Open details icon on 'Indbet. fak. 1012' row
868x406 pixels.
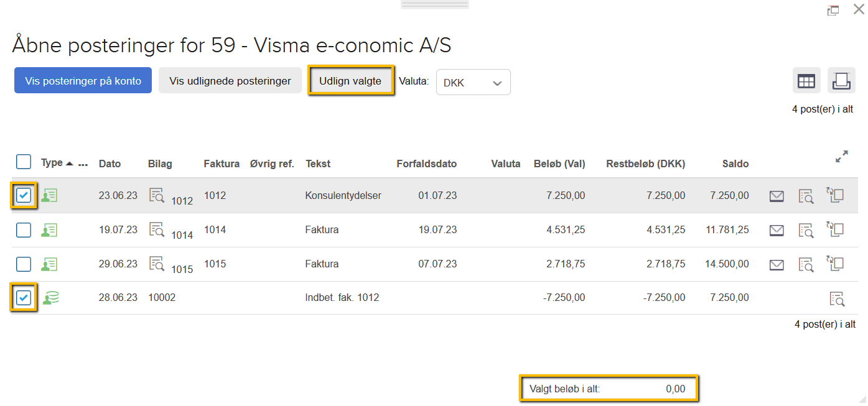(837, 299)
